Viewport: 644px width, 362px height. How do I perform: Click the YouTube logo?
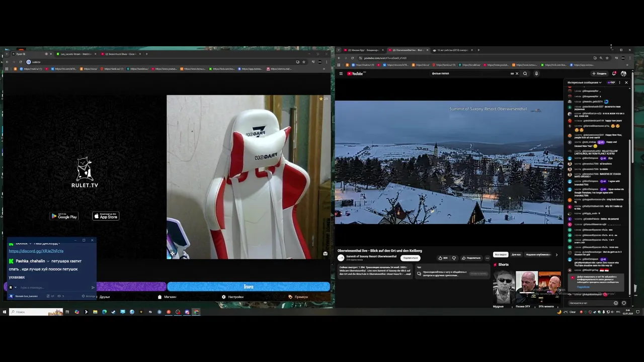(355, 73)
